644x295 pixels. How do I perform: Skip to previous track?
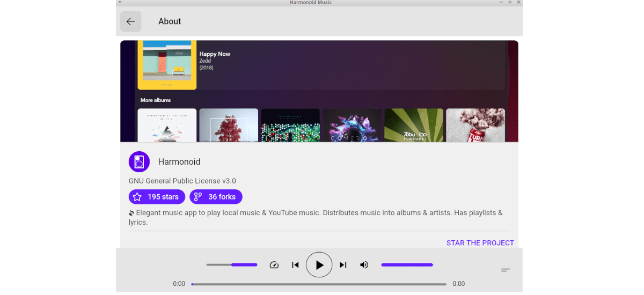pyautogui.click(x=295, y=265)
